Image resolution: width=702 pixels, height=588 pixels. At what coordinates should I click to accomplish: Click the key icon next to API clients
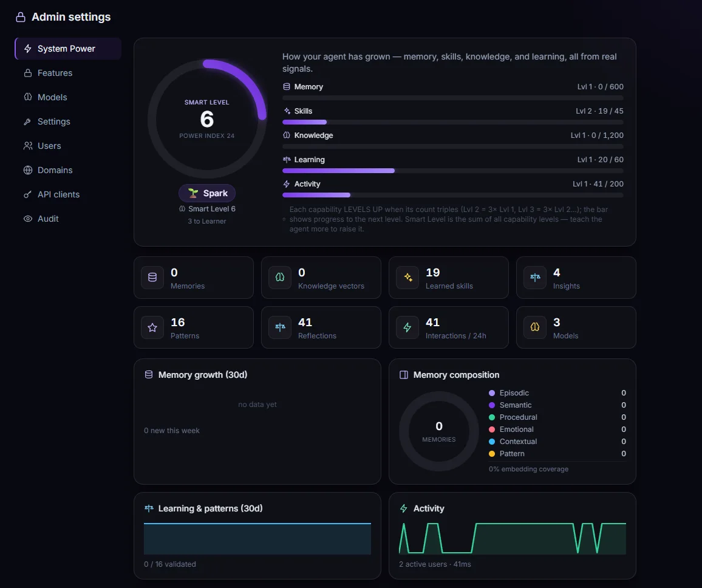[x=28, y=194]
